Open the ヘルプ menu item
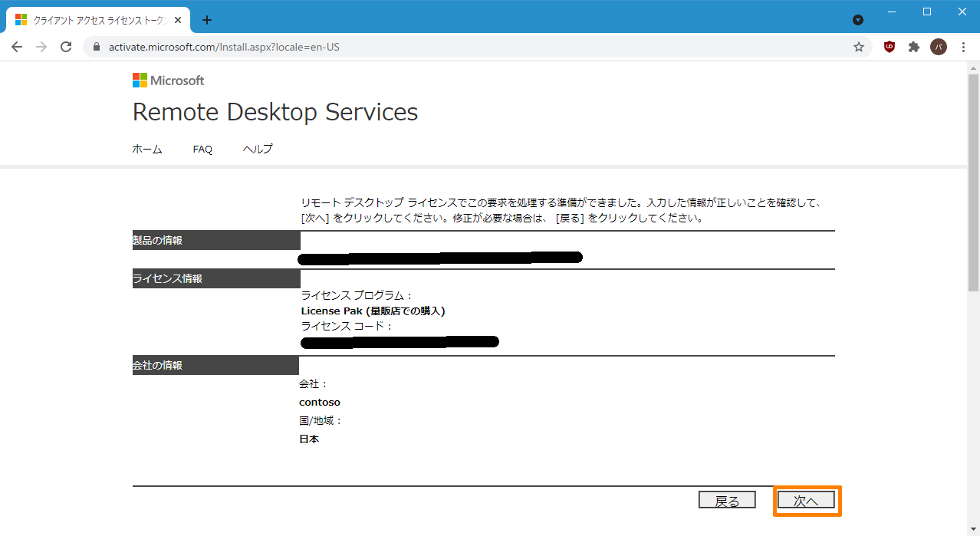This screenshot has width=980, height=536. click(x=258, y=150)
